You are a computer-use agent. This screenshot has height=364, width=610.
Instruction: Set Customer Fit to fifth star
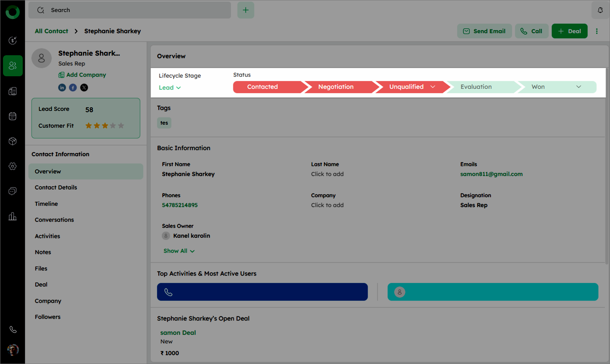click(x=121, y=126)
